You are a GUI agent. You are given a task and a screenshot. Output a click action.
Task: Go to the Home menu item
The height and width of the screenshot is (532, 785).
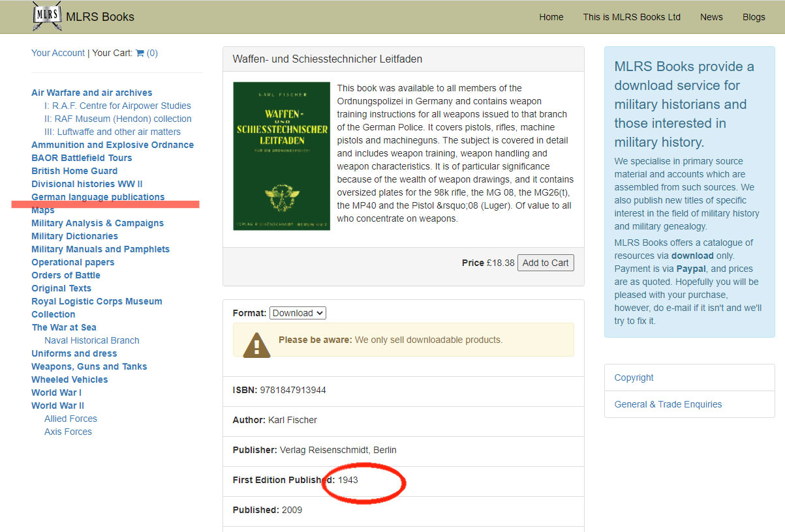tap(551, 17)
